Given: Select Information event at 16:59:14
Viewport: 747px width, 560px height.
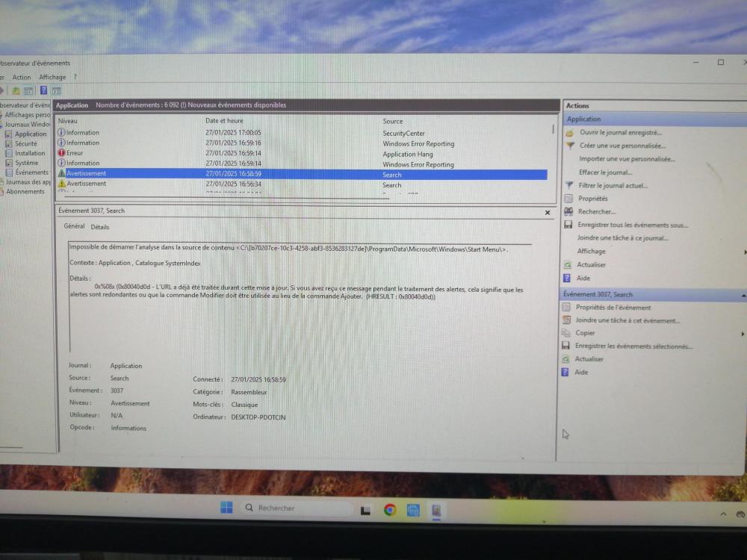Looking at the screenshot, I should tap(302, 164).
